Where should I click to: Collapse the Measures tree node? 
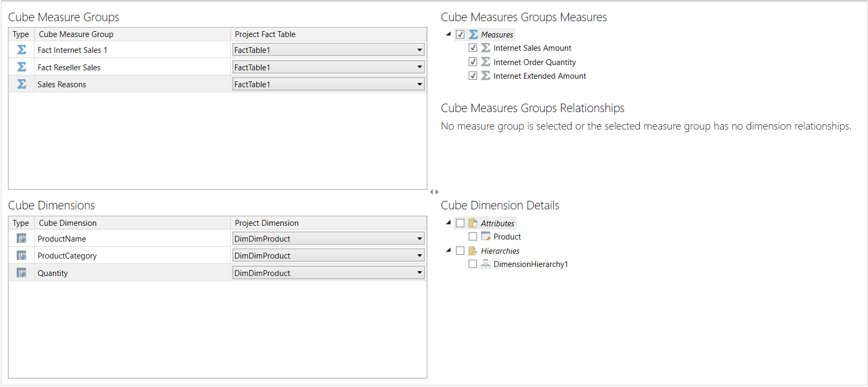pos(449,34)
